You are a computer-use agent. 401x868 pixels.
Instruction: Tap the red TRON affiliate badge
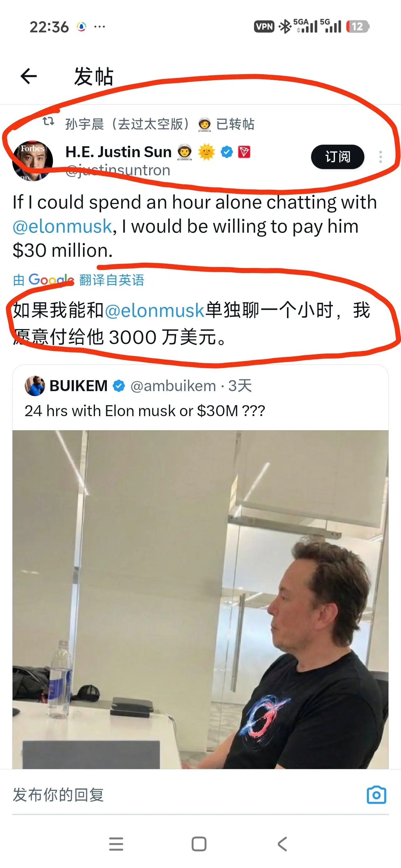(244, 152)
